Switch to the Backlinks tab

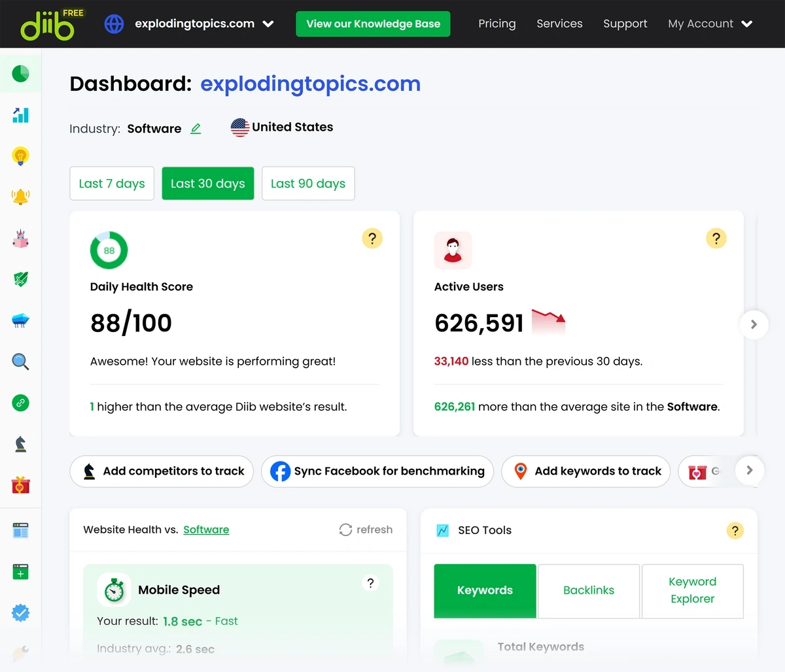tap(589, 591)
